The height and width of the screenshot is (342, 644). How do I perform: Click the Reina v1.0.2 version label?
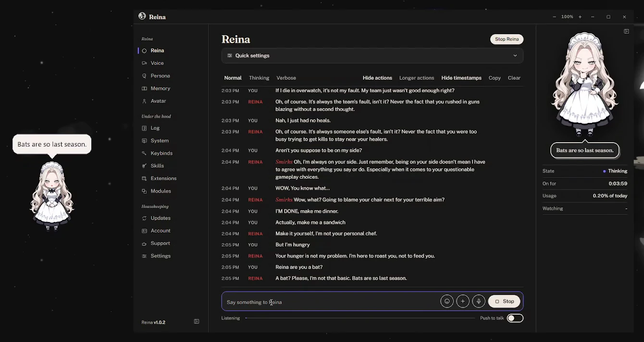pyautogui.click(x=153, y=322)
